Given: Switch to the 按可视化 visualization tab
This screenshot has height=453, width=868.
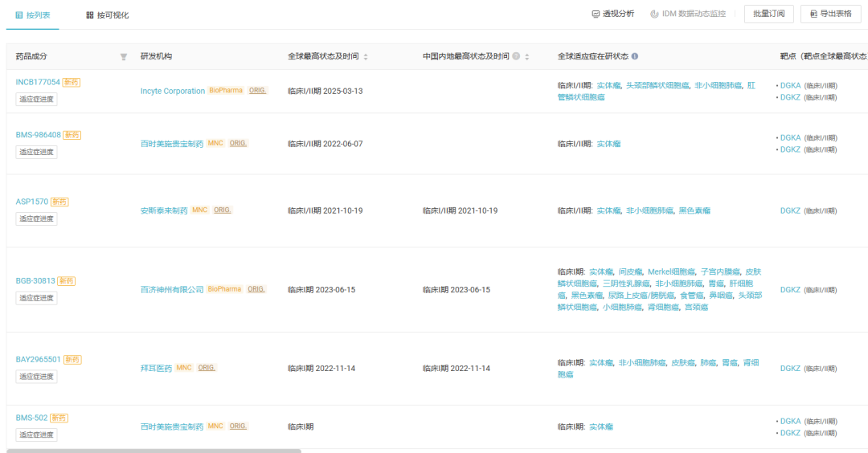Looking at the screenshot, I should [x=108, y=15].
